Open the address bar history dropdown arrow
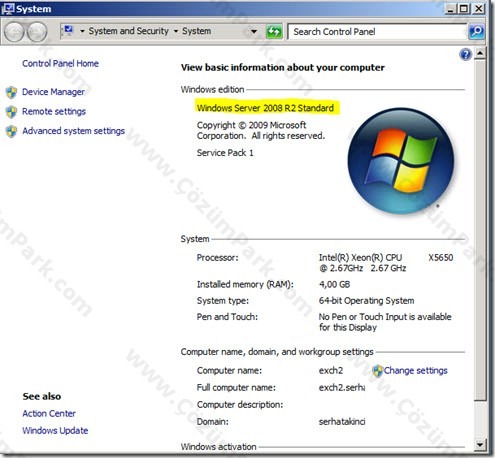The height and width of the screenshot is (458, 495). [x=254, y=32]
